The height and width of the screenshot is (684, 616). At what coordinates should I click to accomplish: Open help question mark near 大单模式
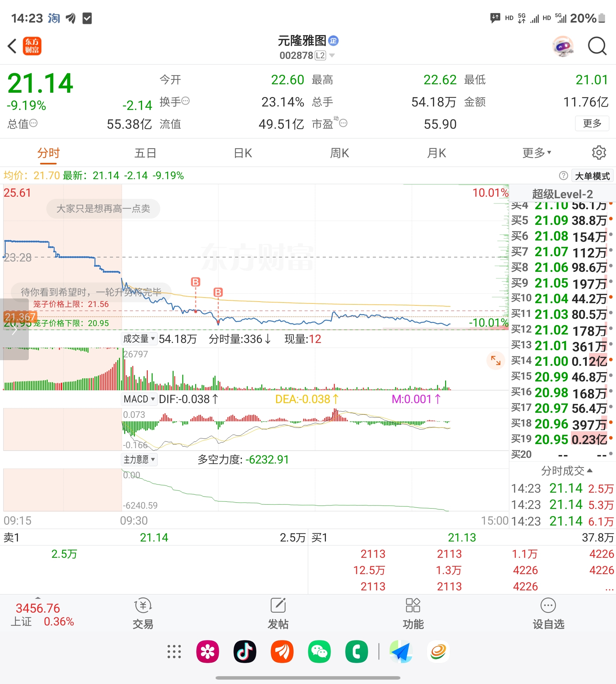pos(563,176)
